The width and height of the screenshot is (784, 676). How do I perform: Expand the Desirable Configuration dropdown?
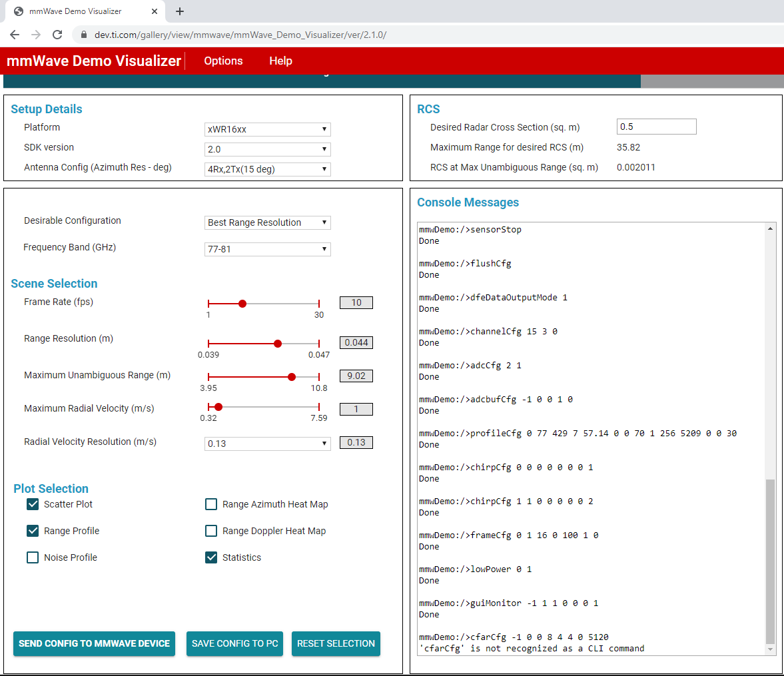268,222
